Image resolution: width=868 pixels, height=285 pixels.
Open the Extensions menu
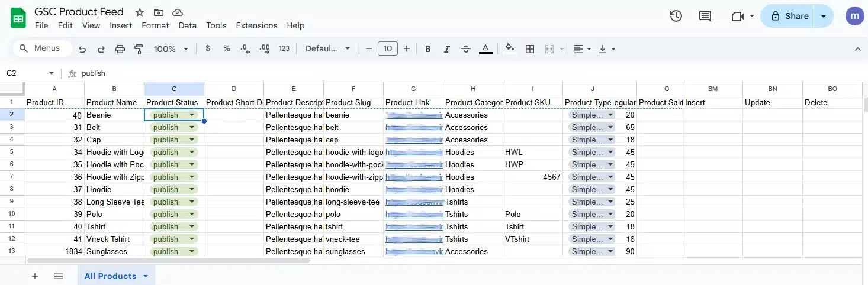256,25
